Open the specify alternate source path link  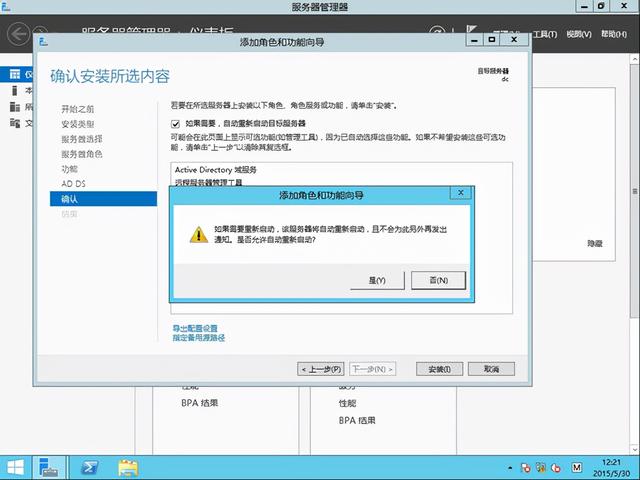199,338
